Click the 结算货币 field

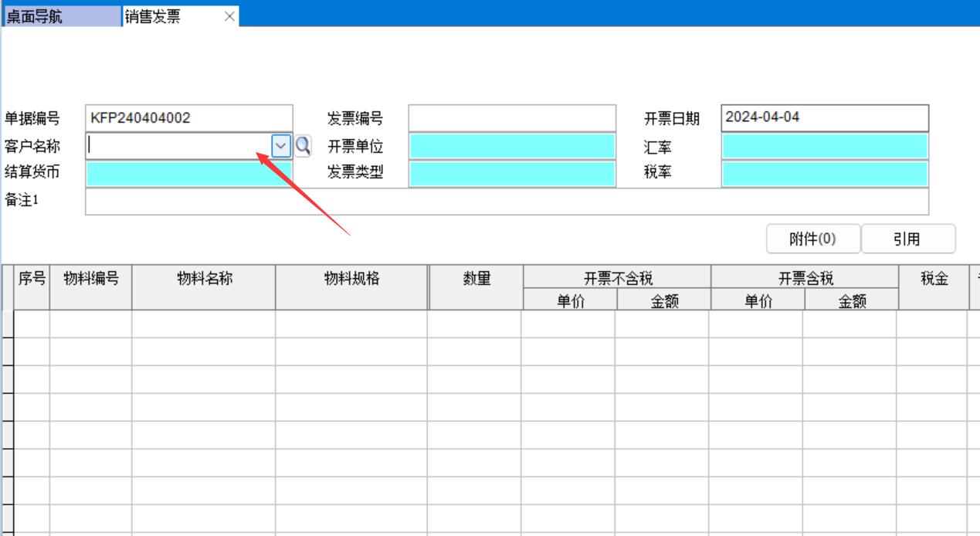pos(189,174)
